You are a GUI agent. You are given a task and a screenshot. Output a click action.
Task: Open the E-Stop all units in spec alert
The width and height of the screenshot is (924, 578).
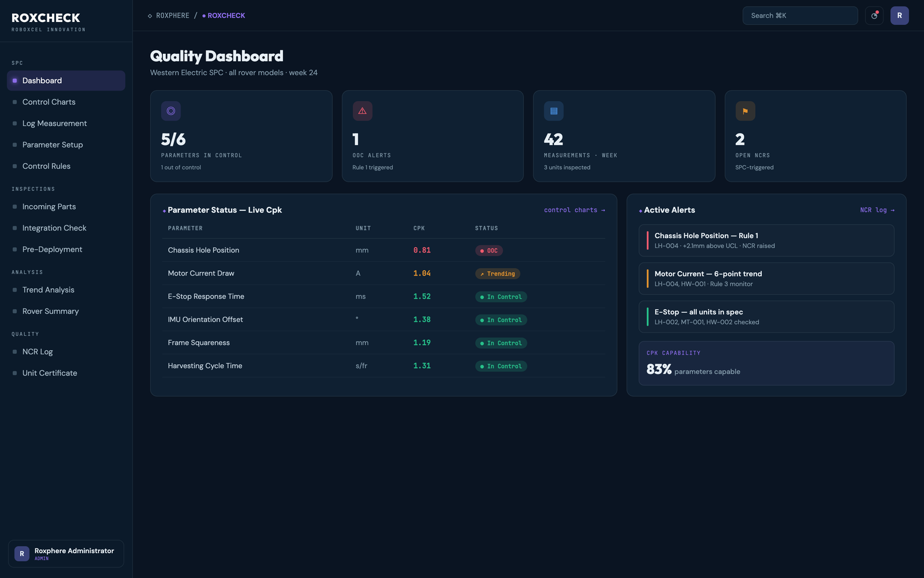click(766, 317)
